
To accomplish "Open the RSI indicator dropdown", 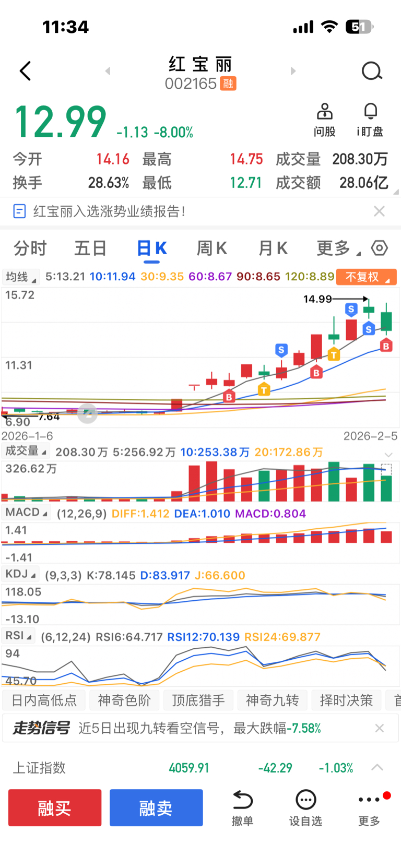I will click(x=18, y=636).
